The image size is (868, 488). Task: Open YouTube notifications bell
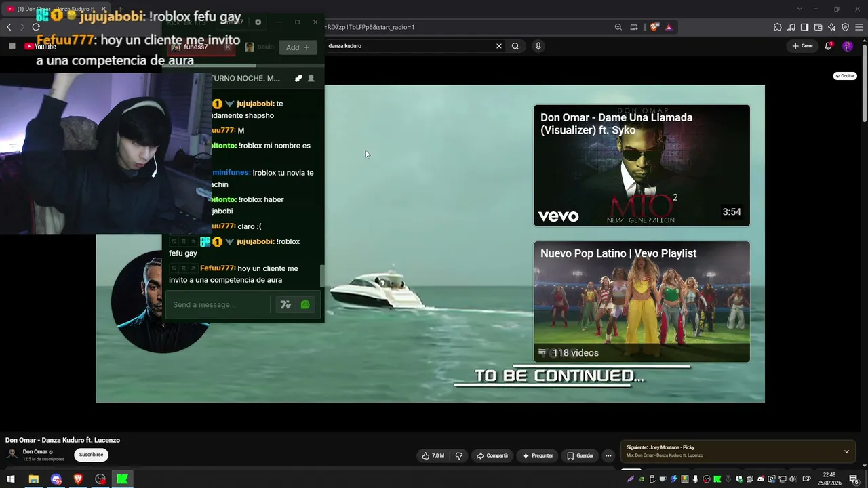click(829, 46)
